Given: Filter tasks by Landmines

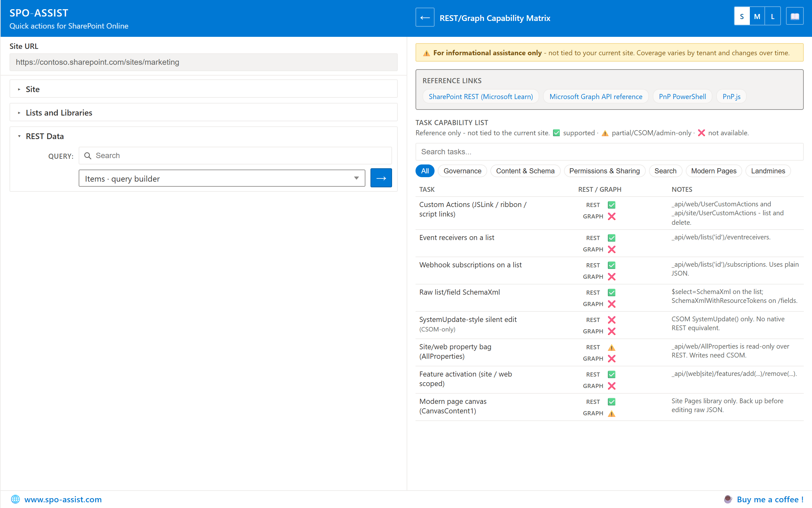Looking at the screenshot, I should 768,171.
